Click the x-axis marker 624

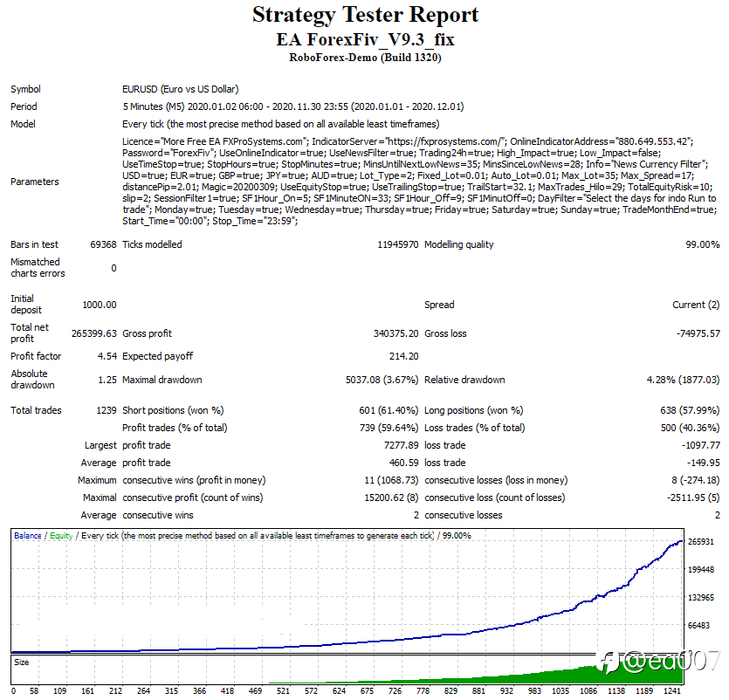339,691
